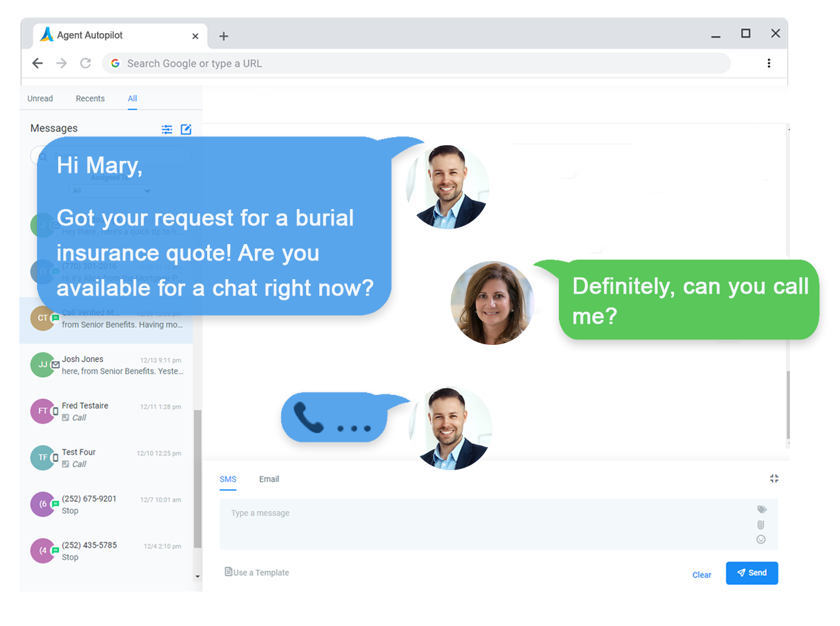Open the emoji picker smiley icon
840x626 pixels.
(x=761, y=540)
